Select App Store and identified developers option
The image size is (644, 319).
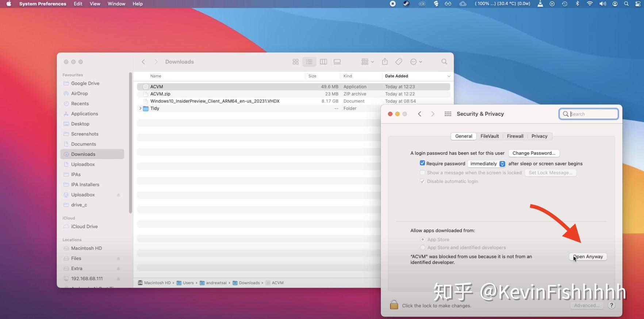[423, 247]
